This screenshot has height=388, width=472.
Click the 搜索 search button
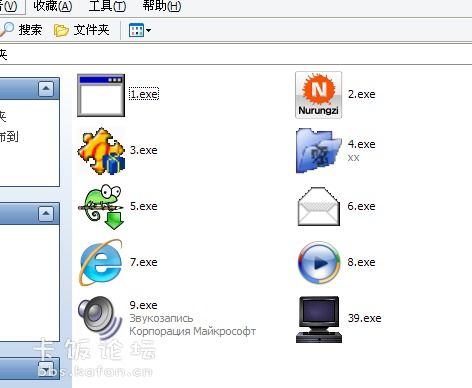point(21,30)
